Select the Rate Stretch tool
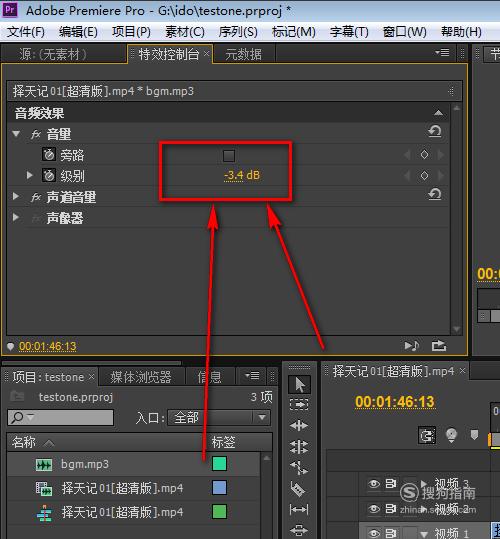The image size is (500, 539). pyautogui.click(x=299, y=468)
